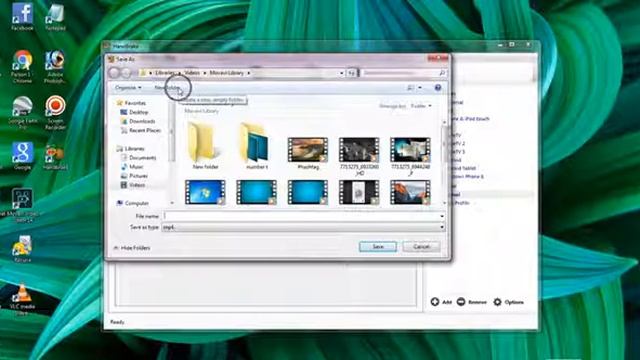Open the Google Earth Pro desktop icon
Screen dimensions: 640x360
[22, 113]
